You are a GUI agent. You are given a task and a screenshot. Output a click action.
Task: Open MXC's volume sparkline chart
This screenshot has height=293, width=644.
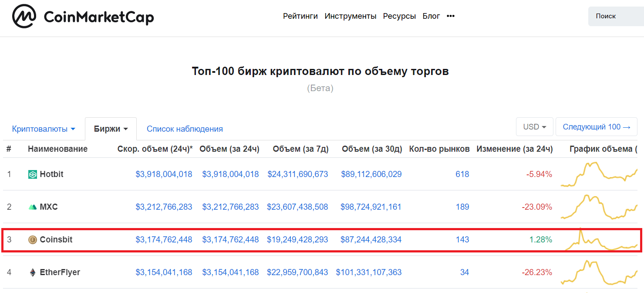(x=599, y=207)
